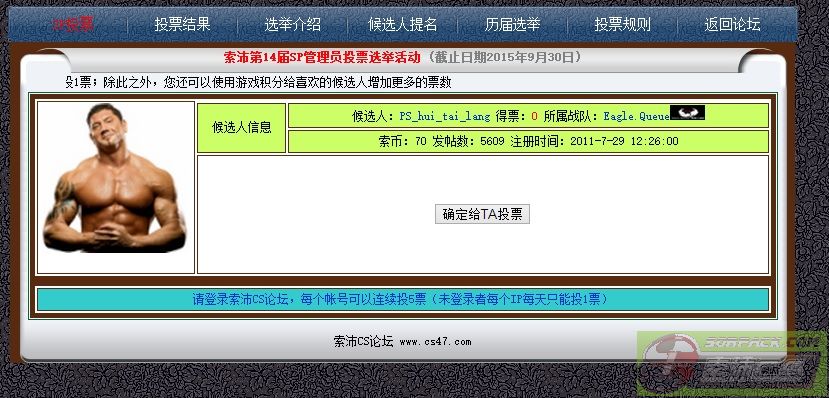Open 选举介绍 in navigation bar
The height and width of the screenshot is (398, 829).
click(292, 24)
